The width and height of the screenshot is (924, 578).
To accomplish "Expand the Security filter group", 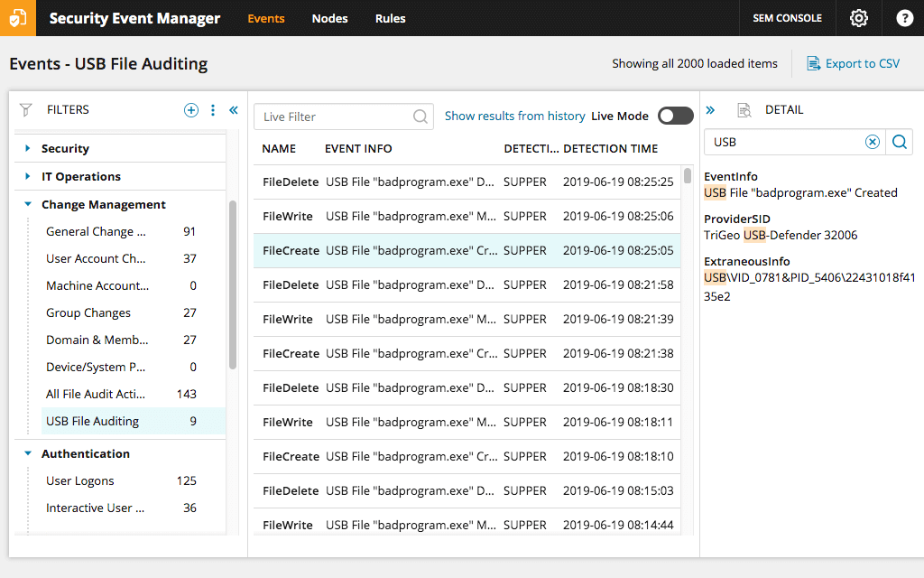I will point(28,148).
